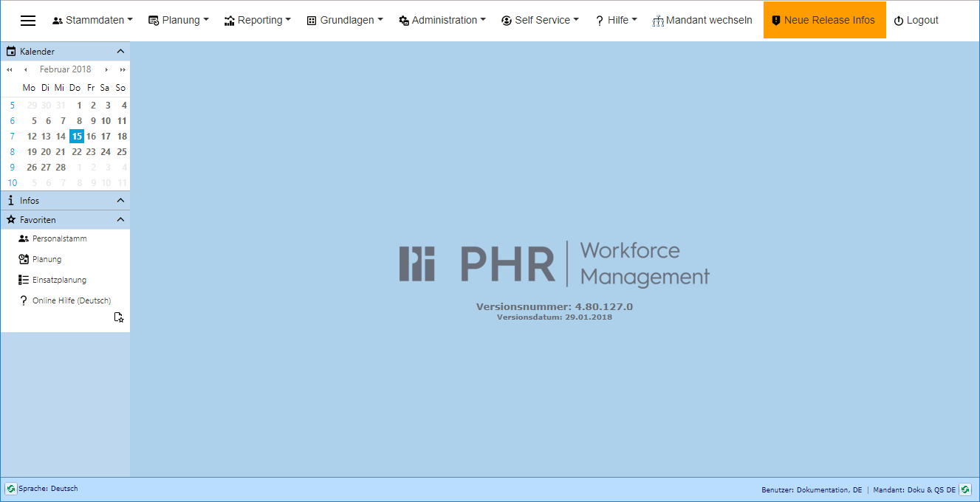980x502 pixels.
Task: Open the Hilfe menu
Action: click(x=616, y=21)
